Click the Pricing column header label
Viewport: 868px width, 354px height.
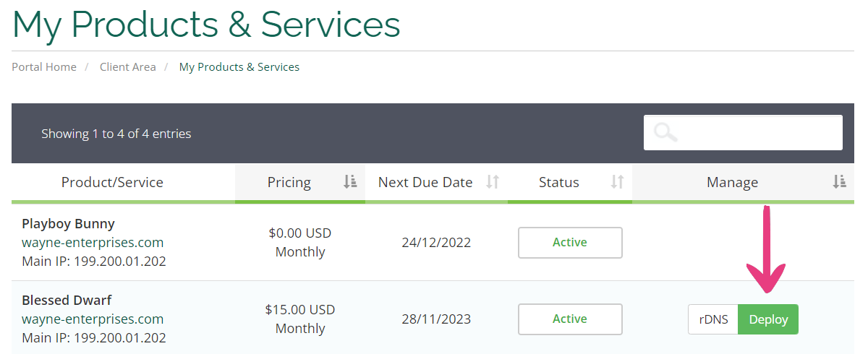(289, 182)
